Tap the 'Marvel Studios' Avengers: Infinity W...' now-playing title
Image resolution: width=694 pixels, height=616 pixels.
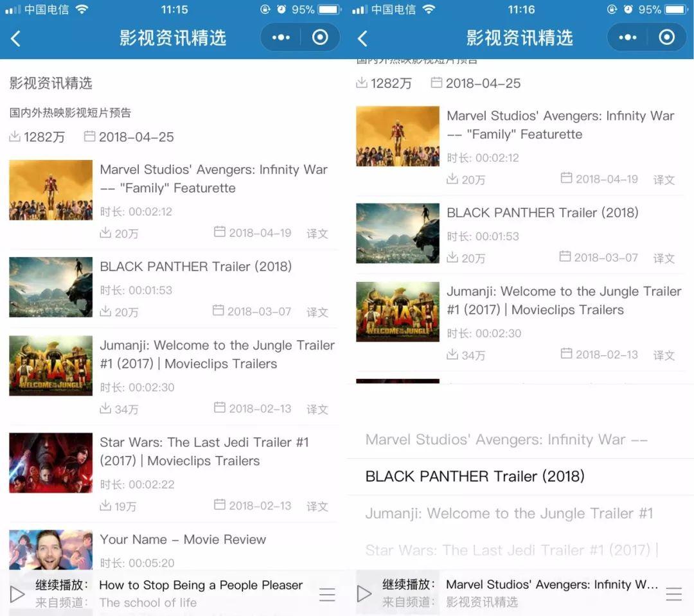(552, 585)
